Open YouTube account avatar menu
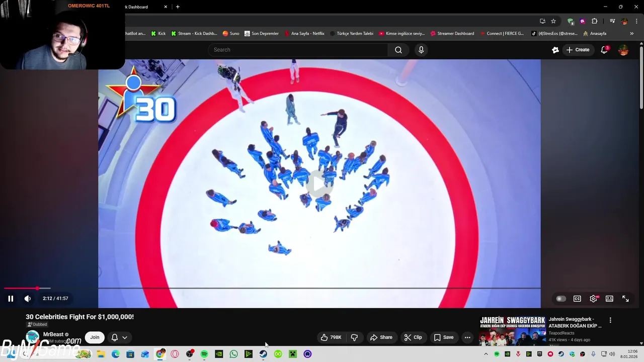The image size is (644, 362). pyautogui.click(x=623, y=50)
